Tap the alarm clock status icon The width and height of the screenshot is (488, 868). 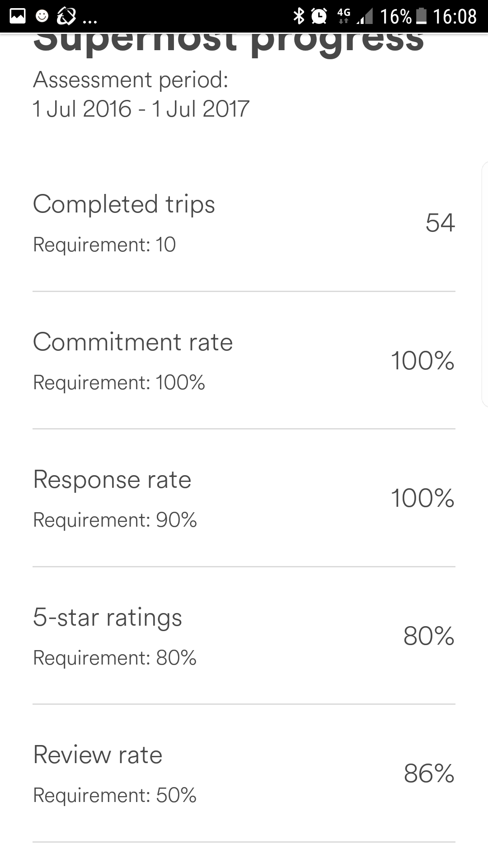[x=319, y=16]
